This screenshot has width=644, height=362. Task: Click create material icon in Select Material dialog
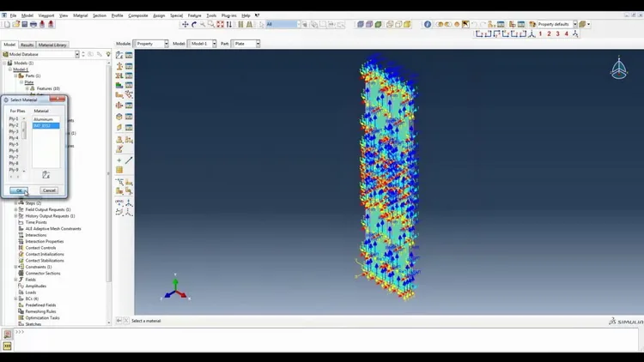[46, 175]
